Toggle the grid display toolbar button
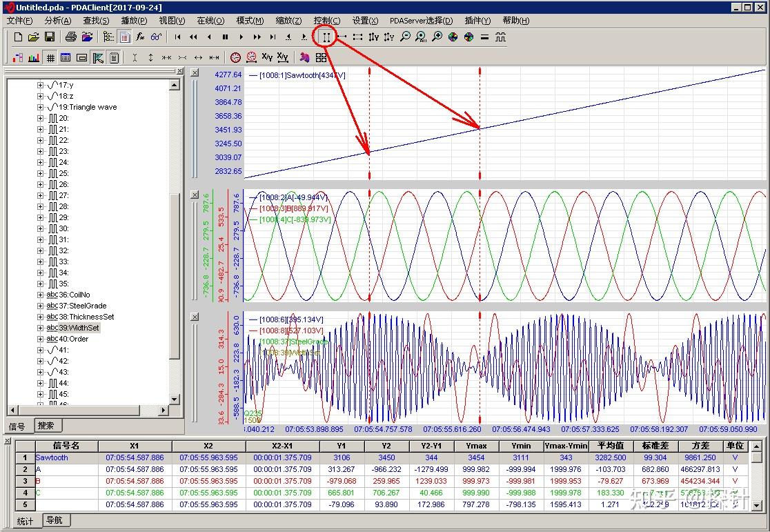This screenshot has height=532, width=770. click(x=50, y=57)
